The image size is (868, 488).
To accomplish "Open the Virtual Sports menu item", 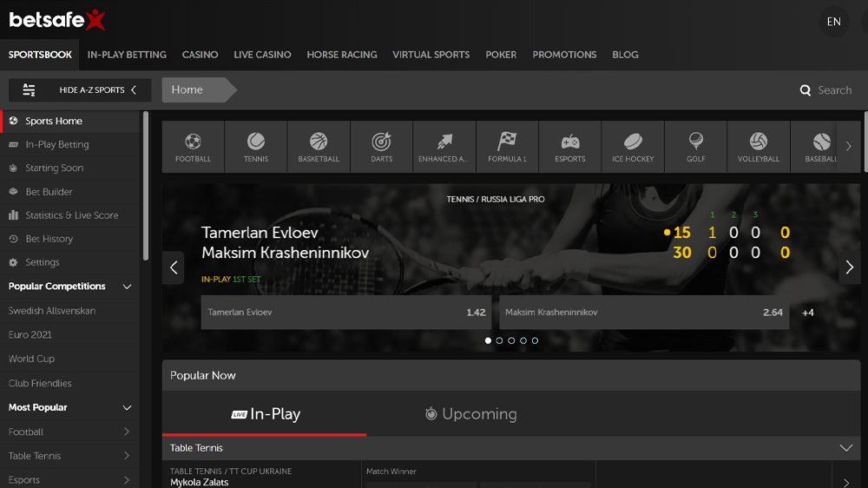I will pyautogui.click(x=431, y=55).
